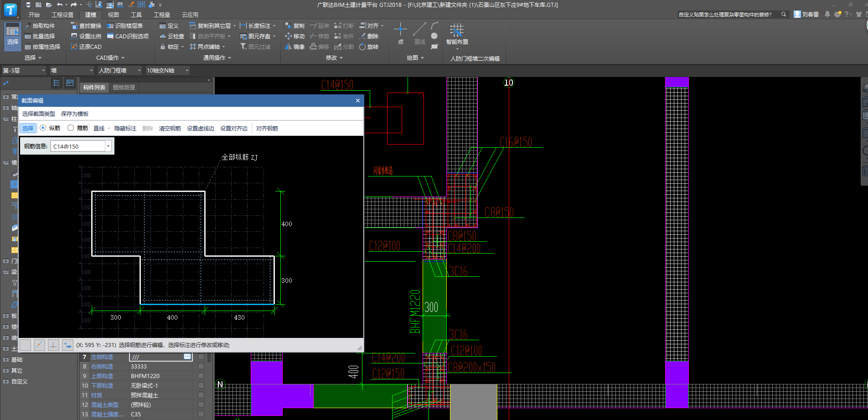Viewport: 868px width, 420px height.
Task: Click the 按属性选择 select by attribute icon
Action: click(x=28, y=47)
